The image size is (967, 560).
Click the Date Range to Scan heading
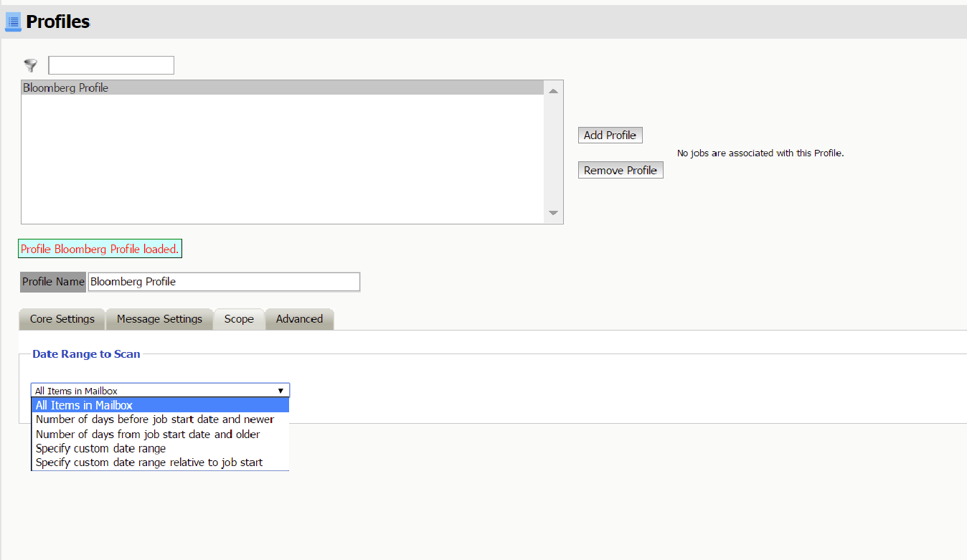(86, 353)
